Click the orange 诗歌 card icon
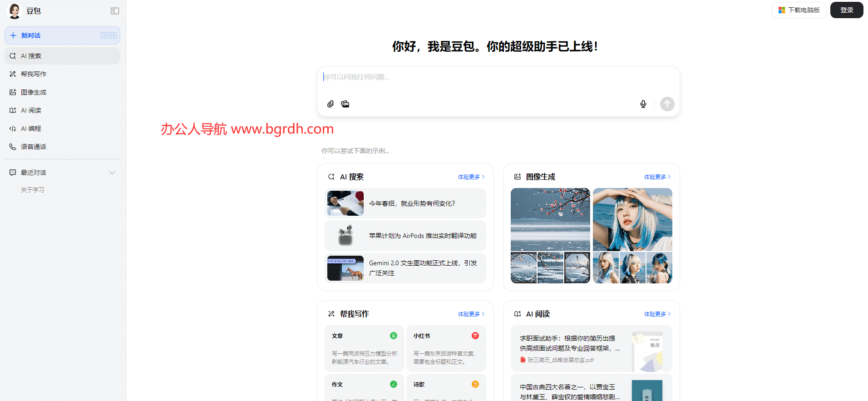Image resolution: width=868 pixels, height=401 pixels. tap(475, 384)
